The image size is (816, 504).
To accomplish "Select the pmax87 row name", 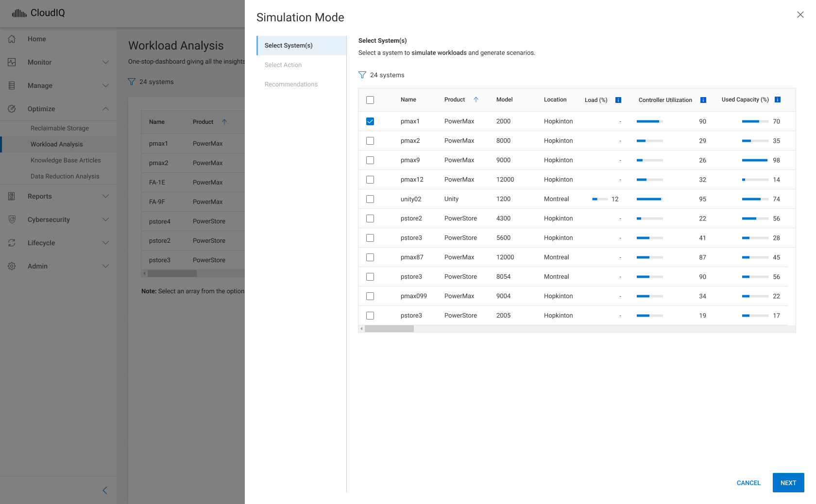I will click(412, 257).
